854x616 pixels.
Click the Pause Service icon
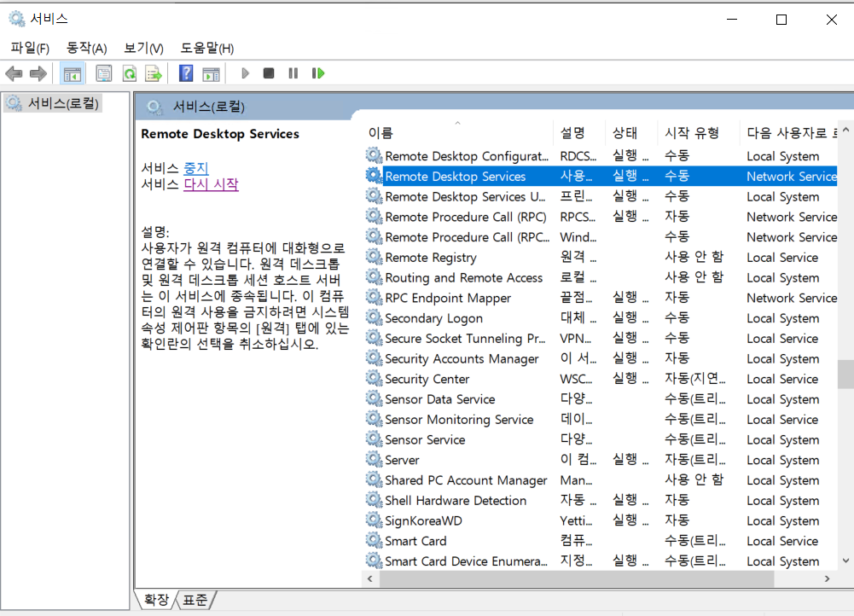click(x=293, y=73)
